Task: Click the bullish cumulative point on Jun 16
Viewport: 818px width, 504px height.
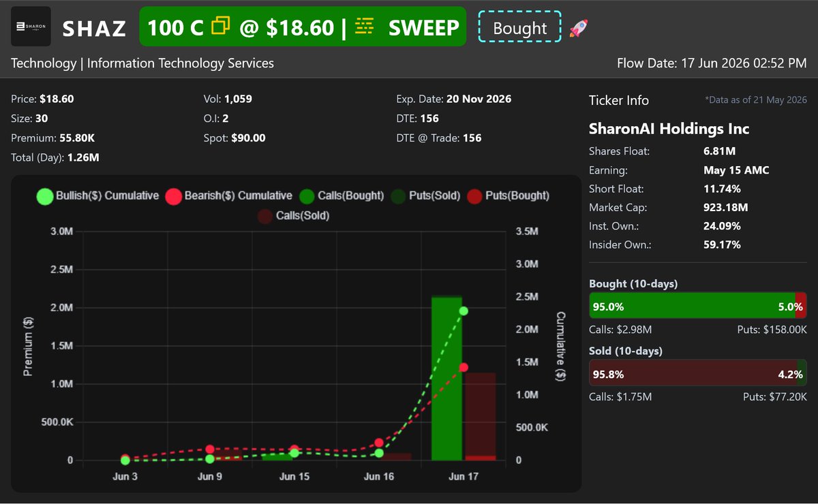Action: tap(379, 453)
